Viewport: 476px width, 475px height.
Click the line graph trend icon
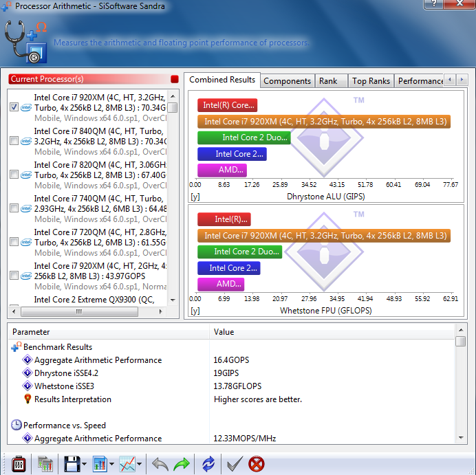[127, 464]
